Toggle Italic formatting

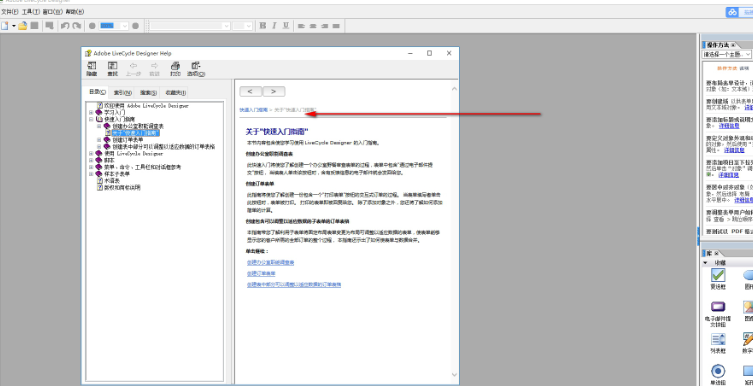[274, 26]
